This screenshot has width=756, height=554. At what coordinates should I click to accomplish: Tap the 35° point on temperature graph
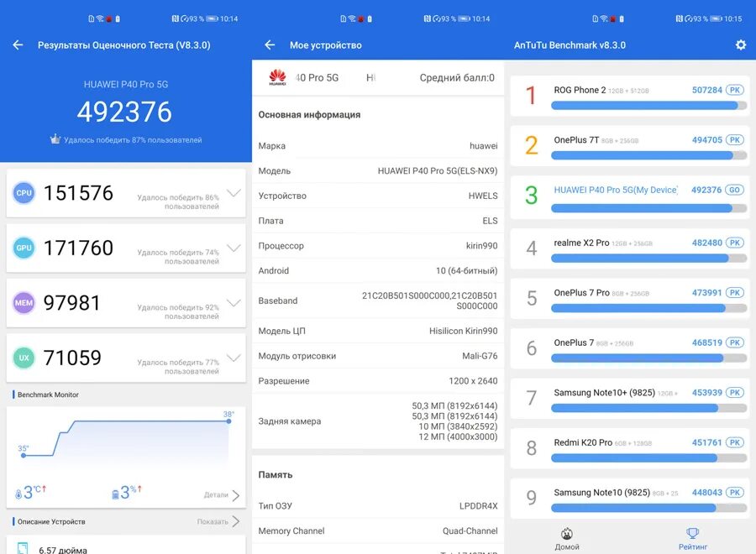(x=24, y=455)
